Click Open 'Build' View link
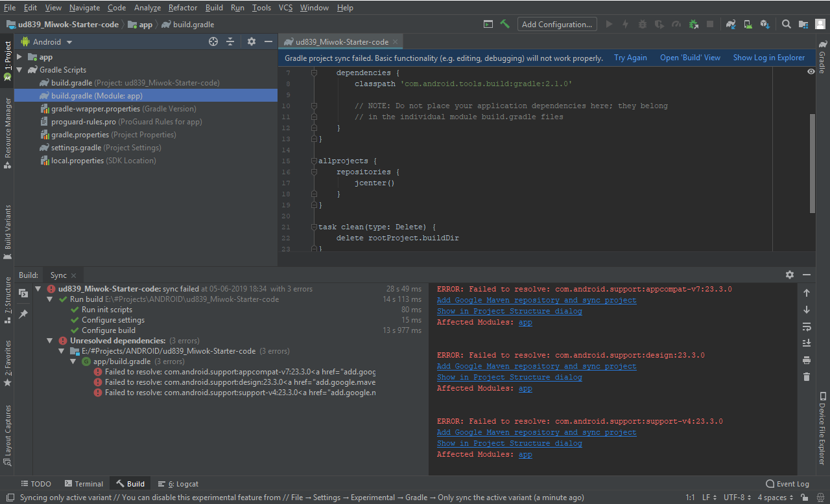830x504 pixels. click(690, 58)
